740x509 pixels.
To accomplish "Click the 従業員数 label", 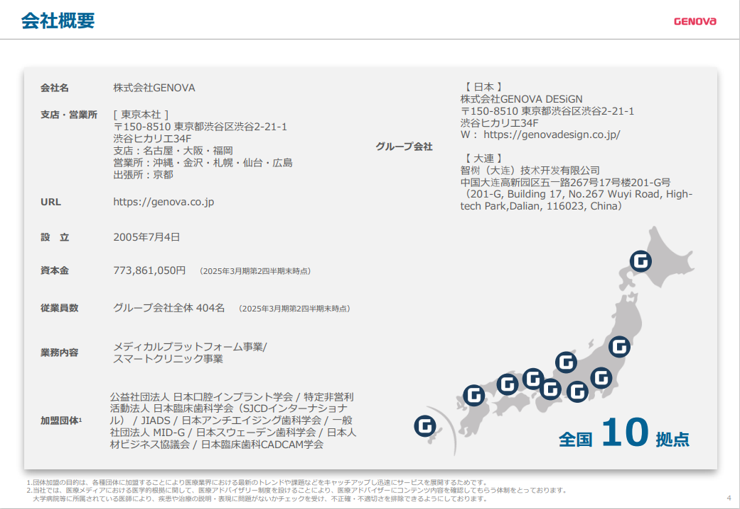I will [59, 308].
